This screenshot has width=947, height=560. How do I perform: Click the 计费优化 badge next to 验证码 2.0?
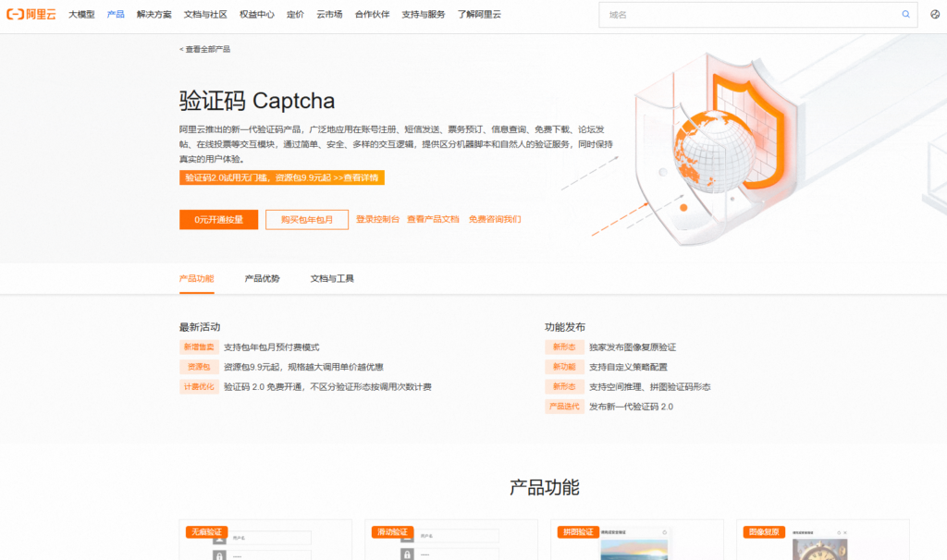[198, 386]
